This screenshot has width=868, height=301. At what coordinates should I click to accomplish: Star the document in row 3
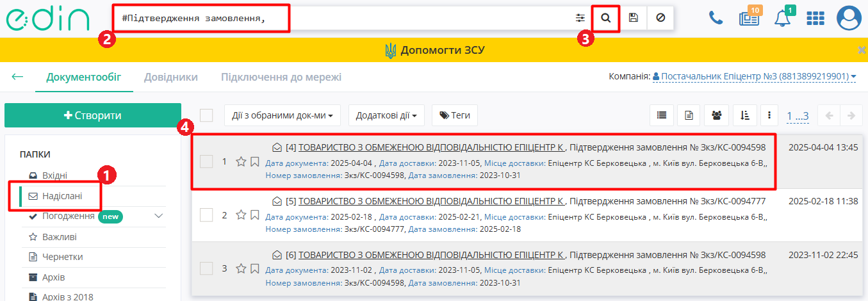[x=241, y=268]
